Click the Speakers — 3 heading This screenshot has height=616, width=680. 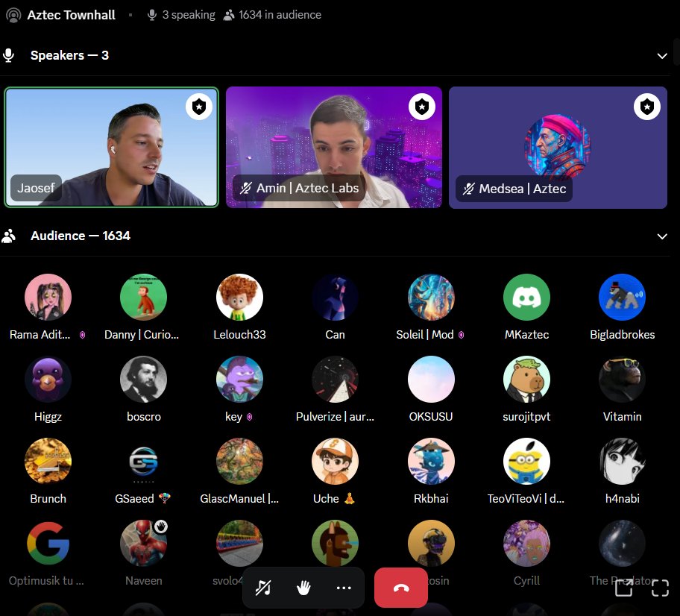(x=69, y=55)
